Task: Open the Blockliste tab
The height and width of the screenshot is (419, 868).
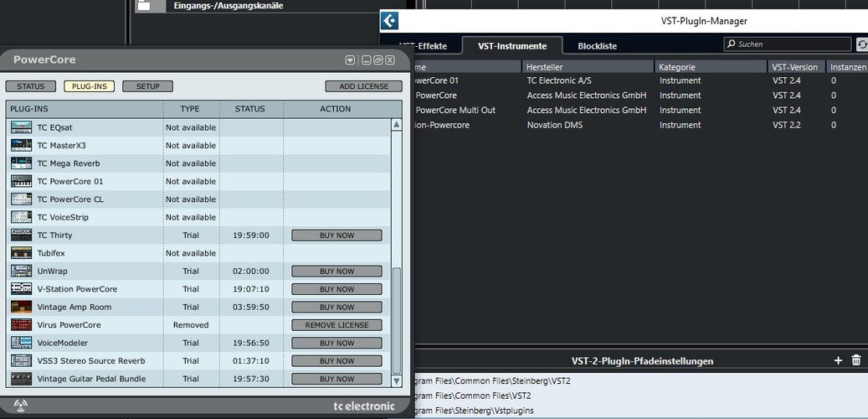Action: point(597,46)
